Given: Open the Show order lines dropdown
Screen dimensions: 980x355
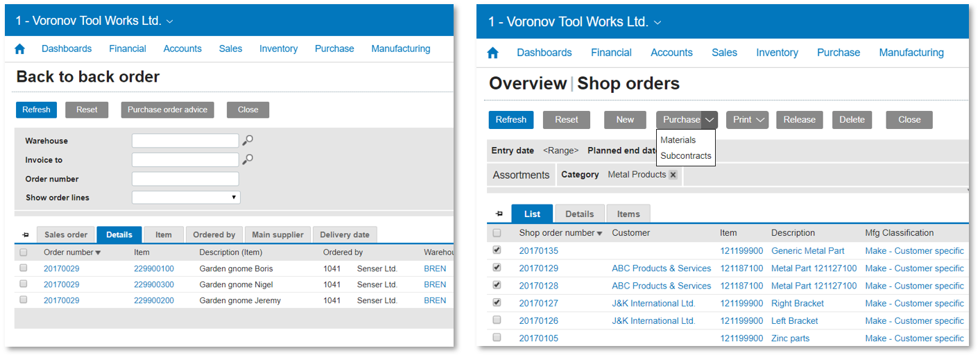Looking at the screenshot, I should [x=186, y=198].
